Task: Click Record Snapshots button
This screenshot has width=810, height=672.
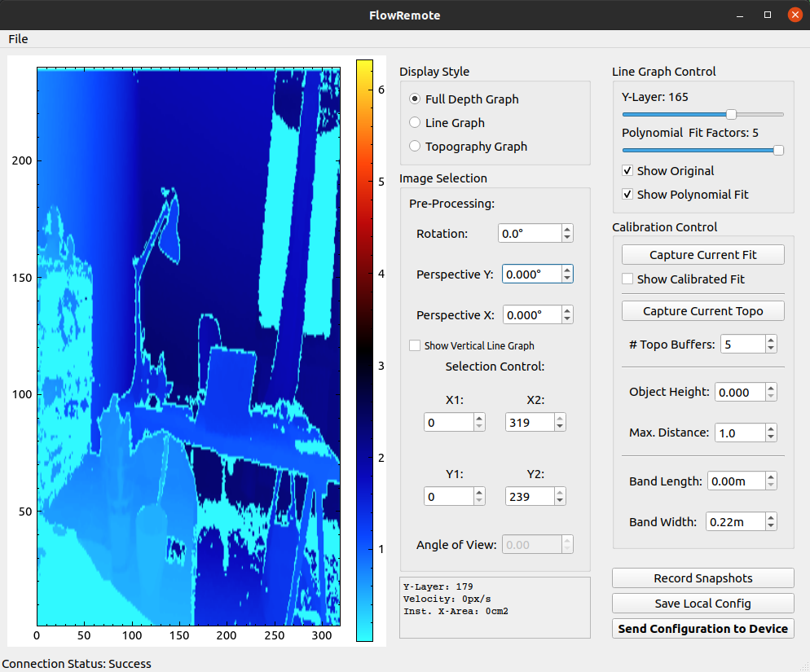Action: (702, 578)
